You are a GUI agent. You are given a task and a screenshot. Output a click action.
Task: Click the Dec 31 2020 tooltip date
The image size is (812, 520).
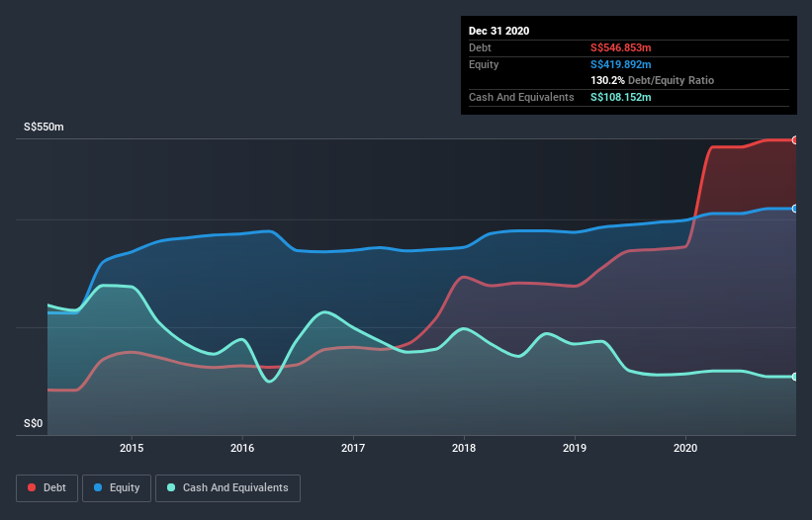click(498, 31)
